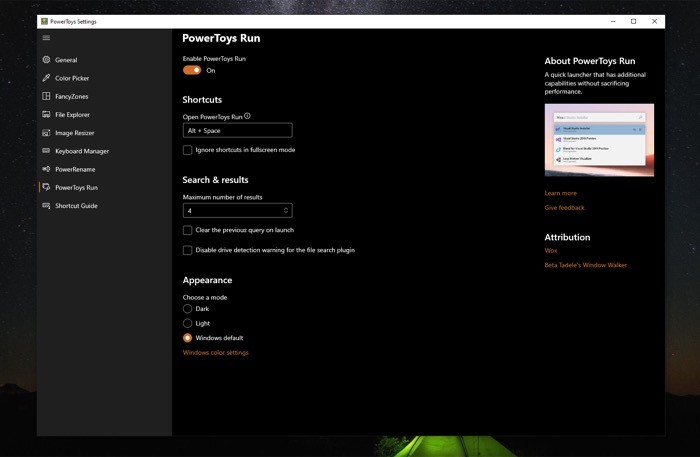Viewport: 700px width, 457px height.
Task: Open the hamburger navigation menu
Action: [x=46, y=37]
